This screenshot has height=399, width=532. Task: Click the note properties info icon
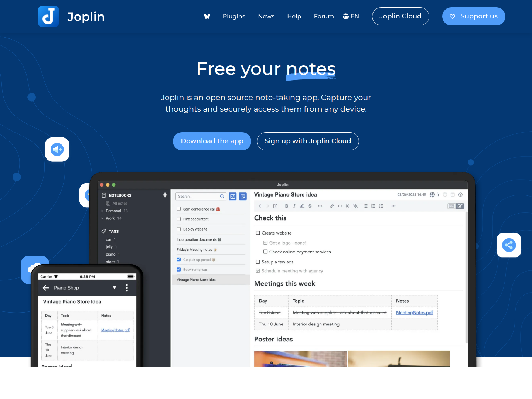(460, 195)
